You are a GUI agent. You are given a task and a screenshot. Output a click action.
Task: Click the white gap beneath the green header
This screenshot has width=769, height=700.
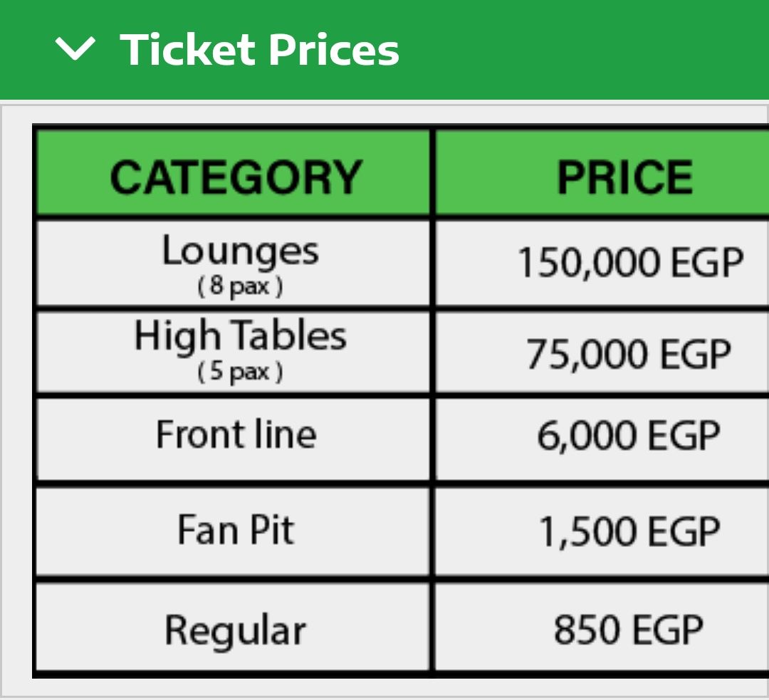[384, 102]
